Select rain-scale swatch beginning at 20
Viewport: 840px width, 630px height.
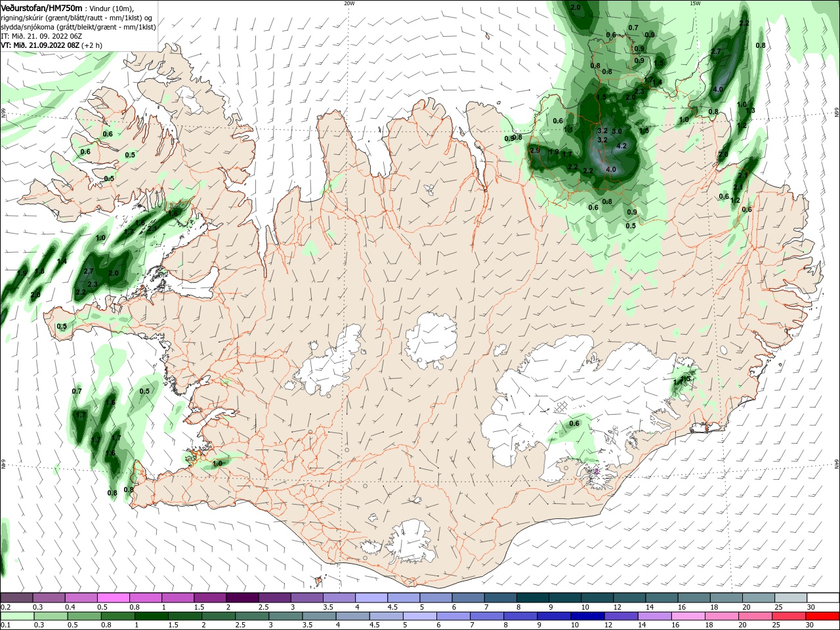coord(755,616)
